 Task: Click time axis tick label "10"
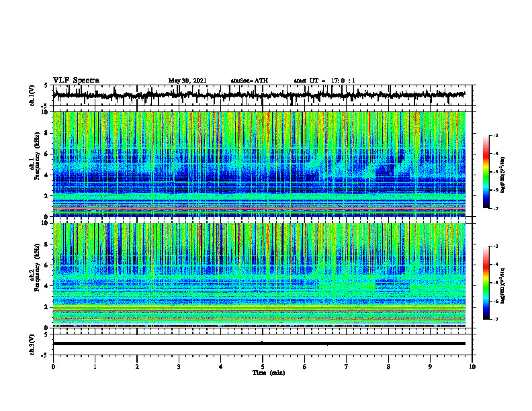(472, 367)
